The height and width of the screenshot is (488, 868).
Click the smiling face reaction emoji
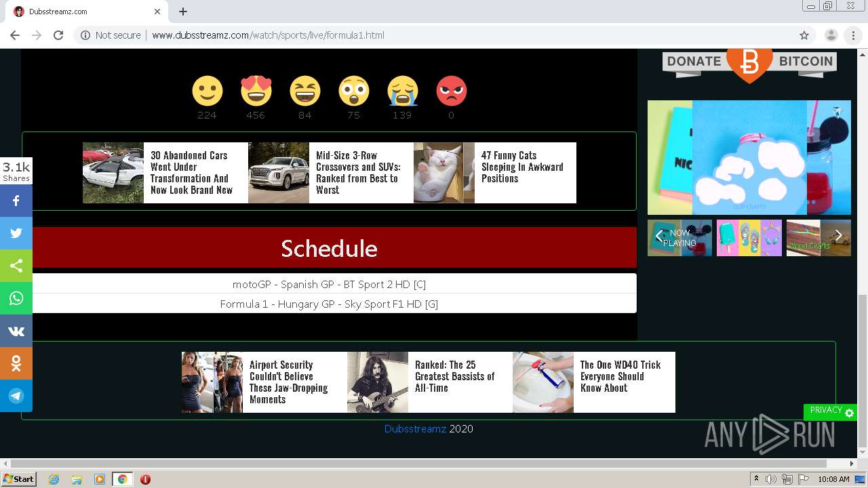[207, 91]
